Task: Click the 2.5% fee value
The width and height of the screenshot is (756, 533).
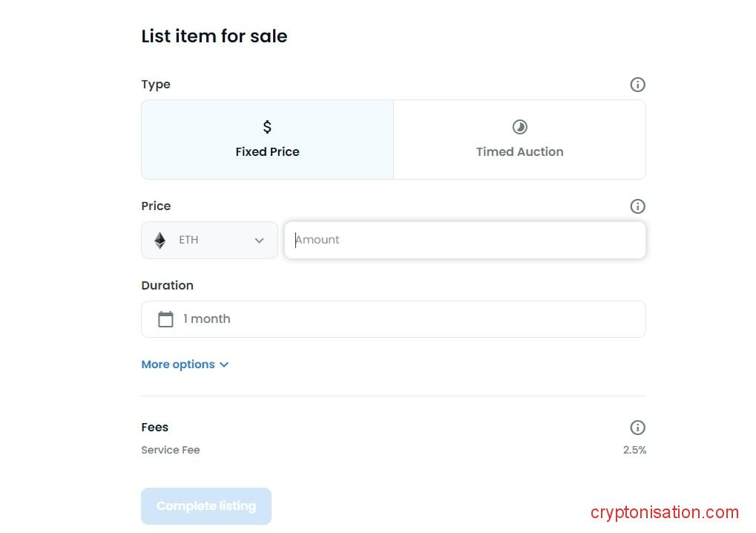Action: (x=634, y=450)
